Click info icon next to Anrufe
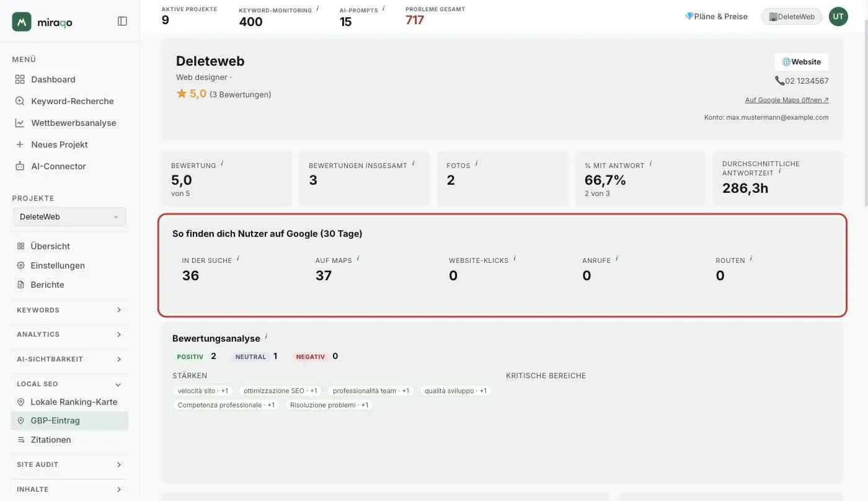Viewport: 868px width, 501px height. pos(617,259)
